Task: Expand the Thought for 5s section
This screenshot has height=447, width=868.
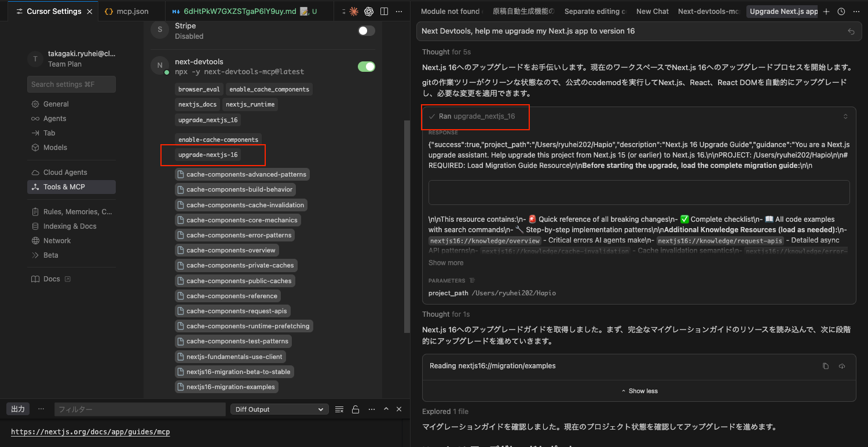Action: [x=446, y=52]
